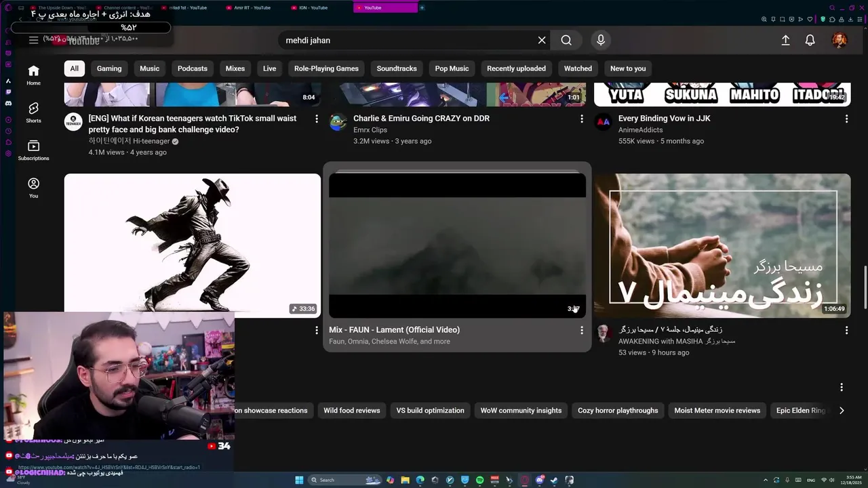Open the upload/create icon
Image resolution: width=868 pixels, height=488 pixels.
click(x=785, y=40)
